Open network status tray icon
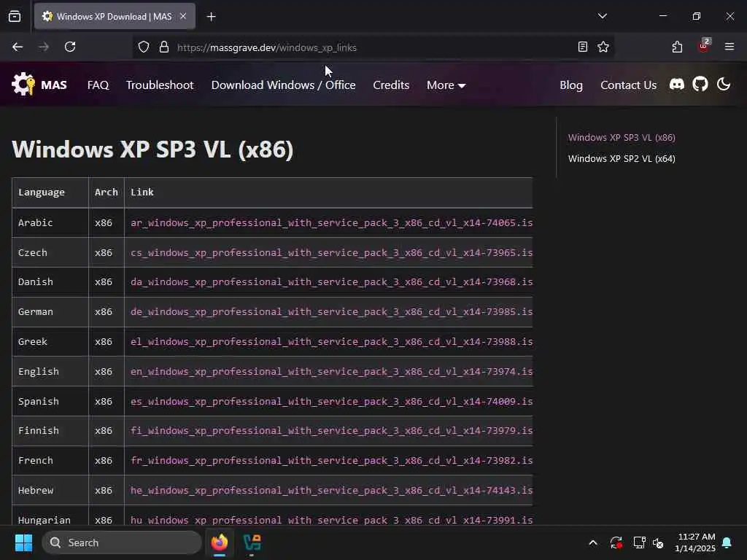This screenshot has height=560, width=747. 638,542
